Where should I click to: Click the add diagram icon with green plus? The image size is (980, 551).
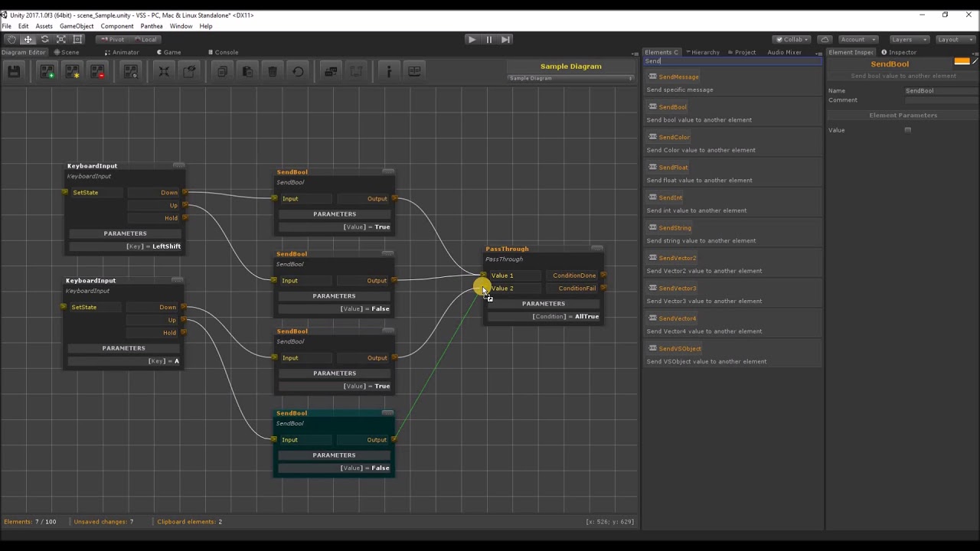(47, 71)
